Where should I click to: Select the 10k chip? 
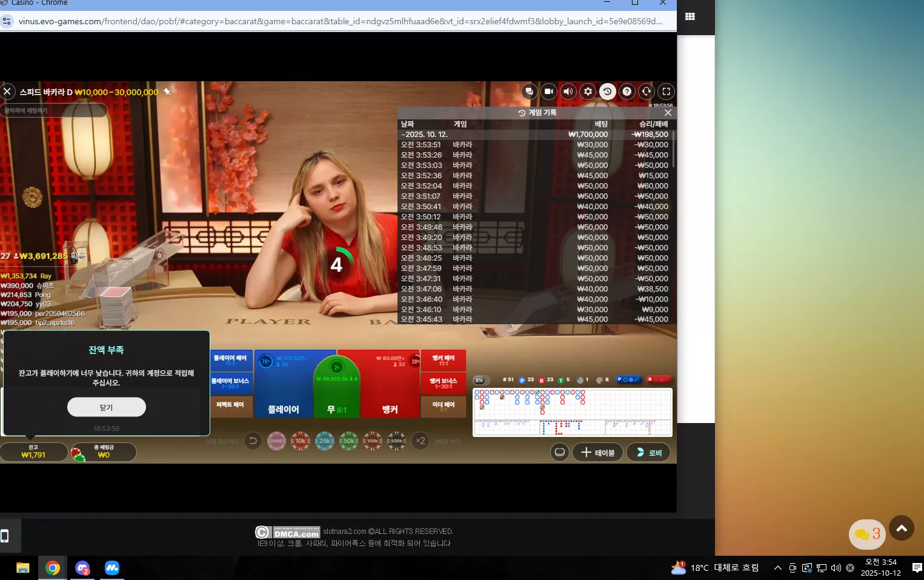point(301,441)
